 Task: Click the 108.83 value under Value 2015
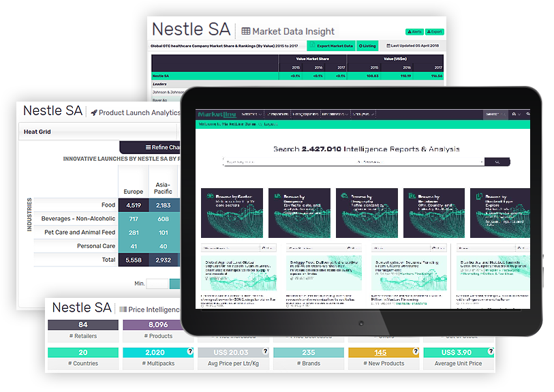coord(372,76)
